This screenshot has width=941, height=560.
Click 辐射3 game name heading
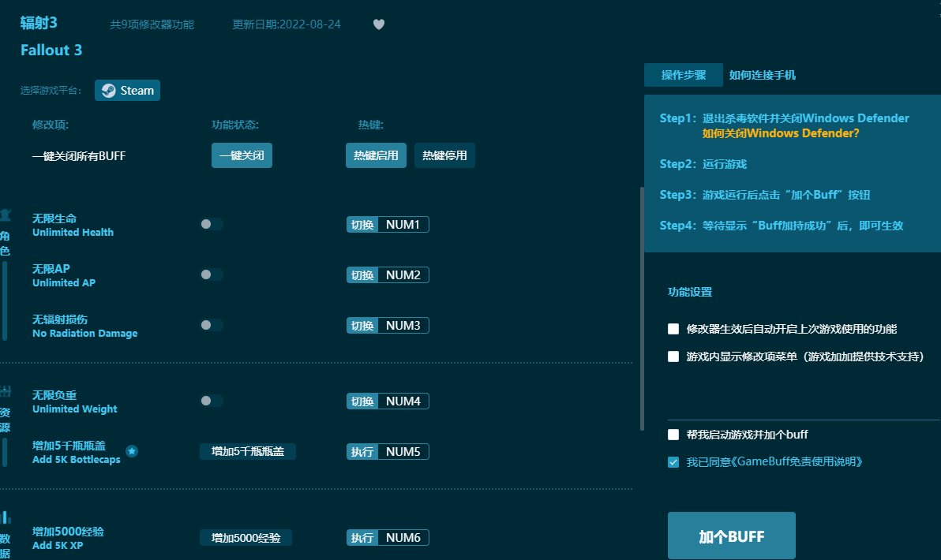39,23
